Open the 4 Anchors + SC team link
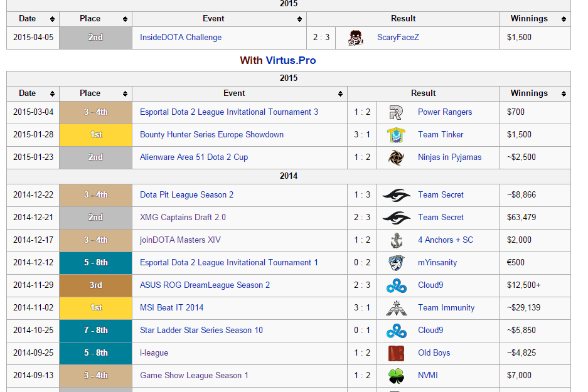 (x=446, y=240)
